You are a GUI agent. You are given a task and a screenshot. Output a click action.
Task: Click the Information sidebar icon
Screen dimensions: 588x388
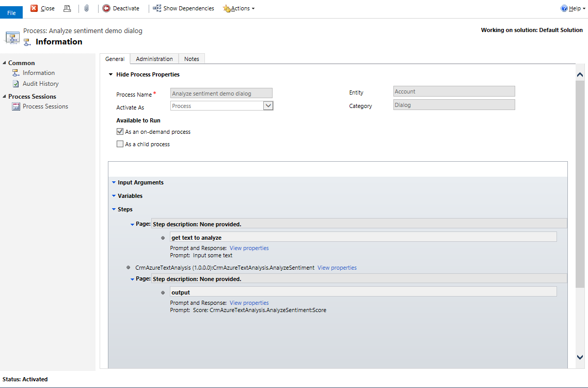16,73
